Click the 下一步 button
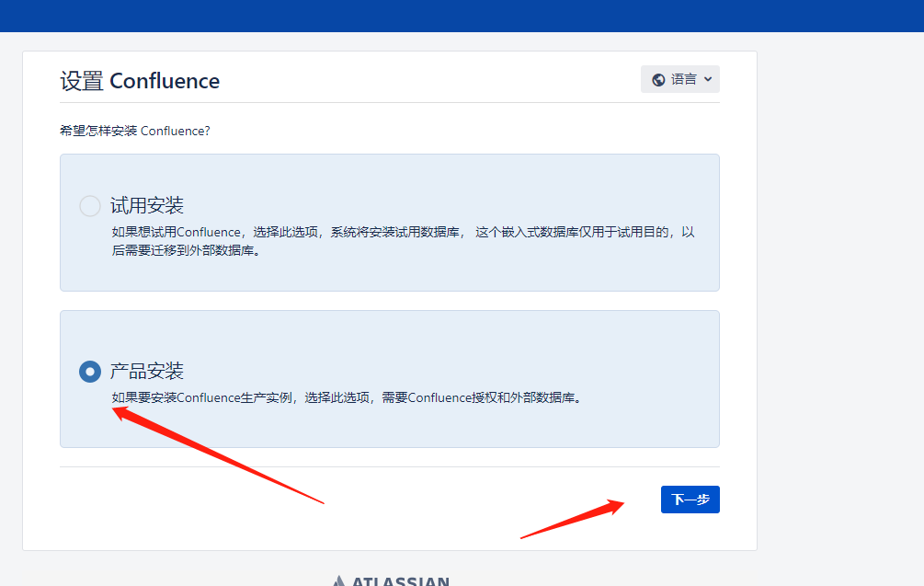This screenshot has height=586, width=924. [x=690, y=500]
